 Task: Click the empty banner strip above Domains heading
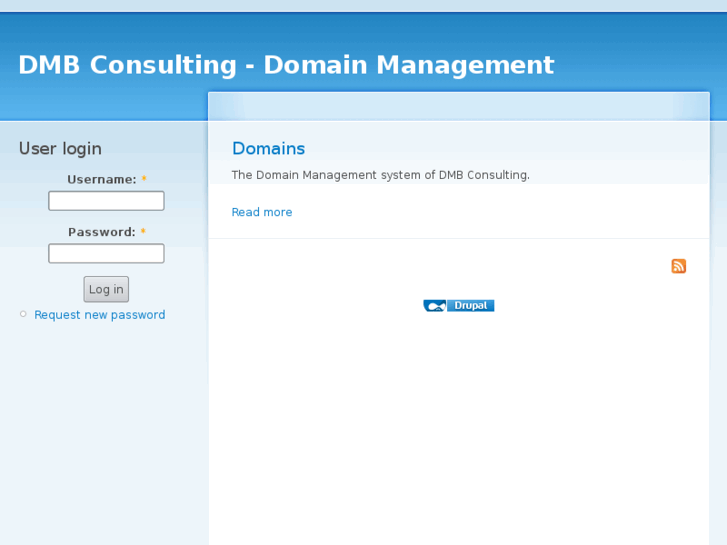coord(458,106)
